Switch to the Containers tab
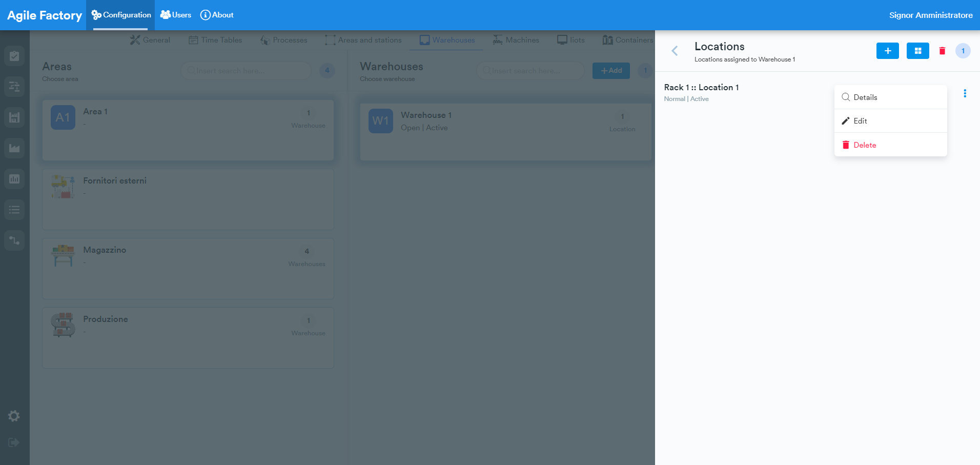This screenshot has width=980, height=465. click(628, 40)
